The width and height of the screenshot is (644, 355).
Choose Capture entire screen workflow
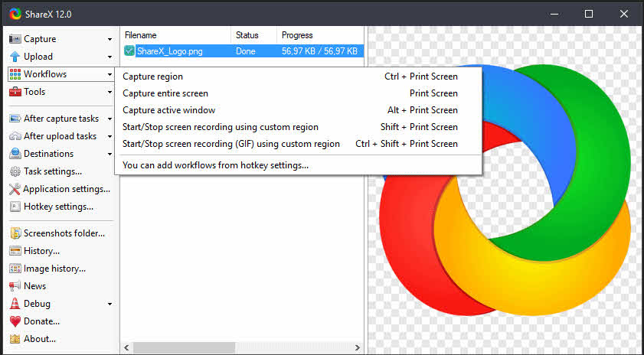[298, 93]
